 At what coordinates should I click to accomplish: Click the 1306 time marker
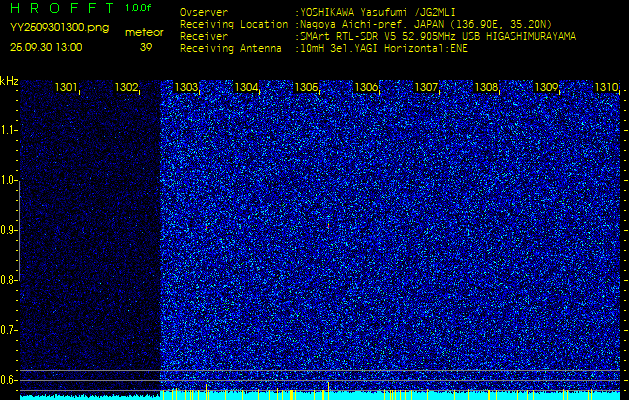(366, 87)
